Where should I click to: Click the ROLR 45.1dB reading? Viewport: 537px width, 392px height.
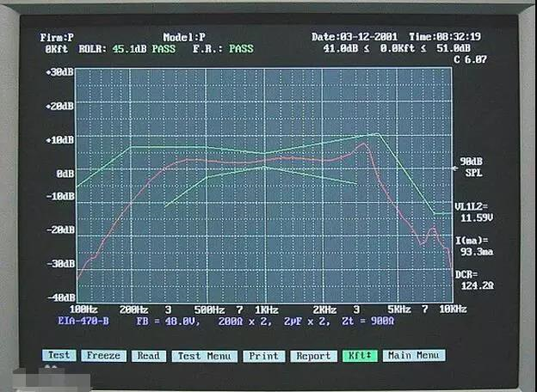pos(113,49)
